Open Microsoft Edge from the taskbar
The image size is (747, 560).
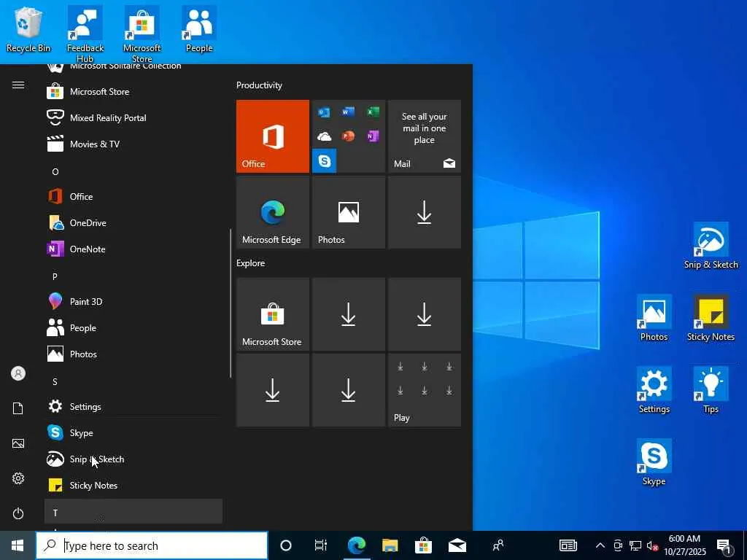[356, 545]
